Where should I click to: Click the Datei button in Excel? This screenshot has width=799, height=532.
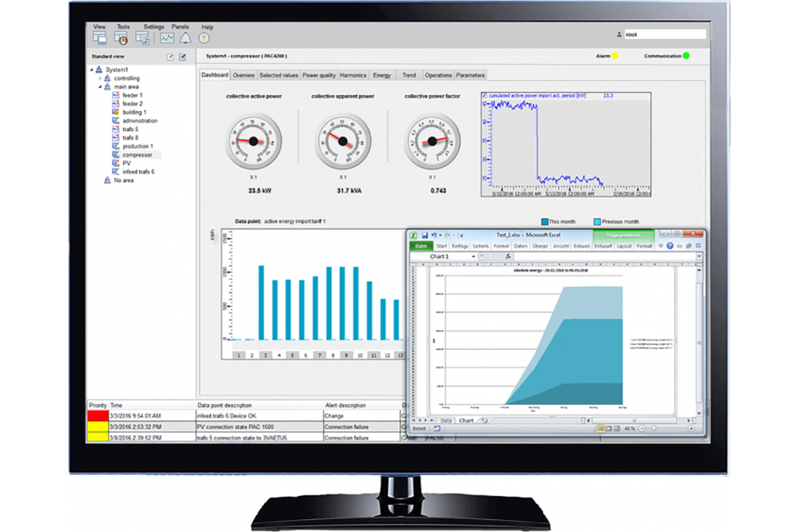tap(420, 246)
